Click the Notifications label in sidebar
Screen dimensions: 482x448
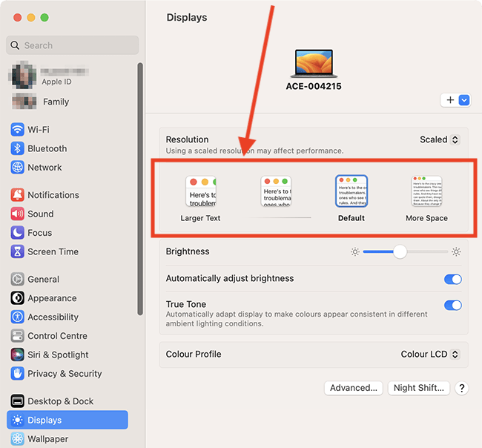[x=53, y=195]
